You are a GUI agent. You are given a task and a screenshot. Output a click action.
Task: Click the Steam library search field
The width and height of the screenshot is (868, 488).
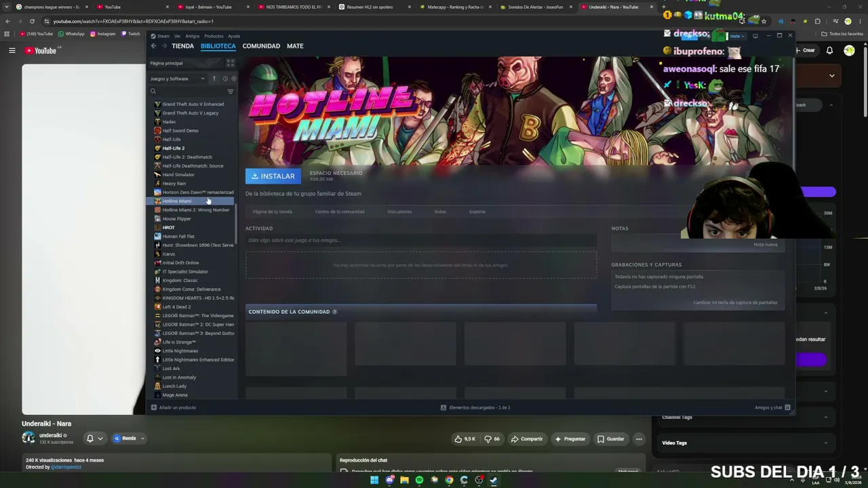pos(191,91)
